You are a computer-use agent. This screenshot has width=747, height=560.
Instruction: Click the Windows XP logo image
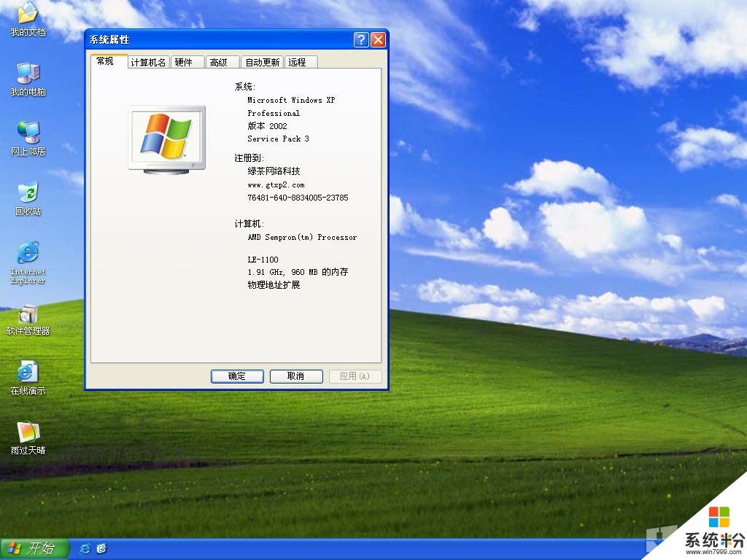(x=167, y=139)
